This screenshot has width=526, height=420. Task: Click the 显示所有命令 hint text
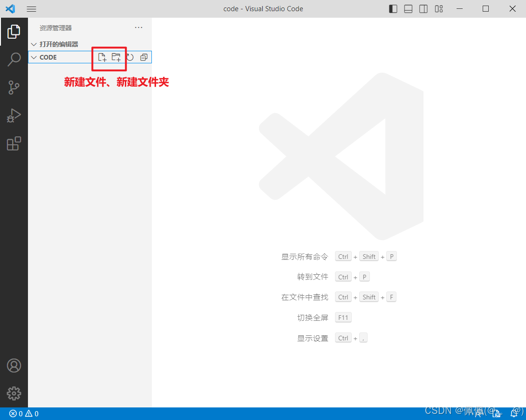pos(305,257)
